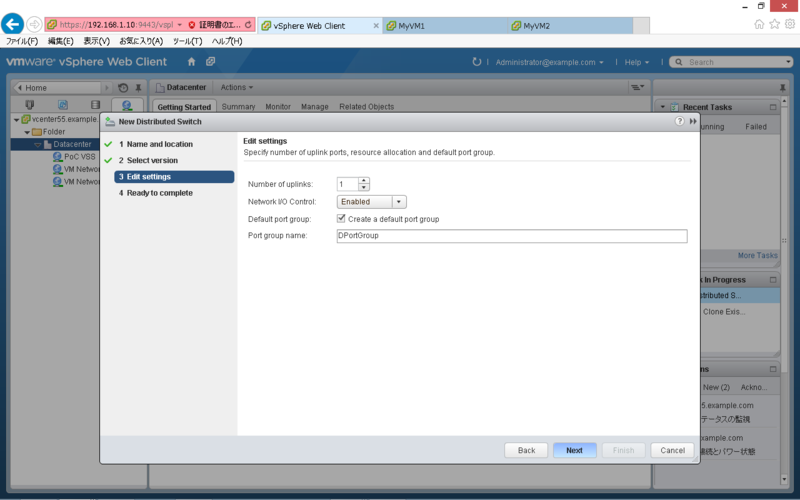The height and width of the screenshot is (500, 800).
Task: Switch to VMs and Templates navigator icon
Action: click(x=63, y=105)
